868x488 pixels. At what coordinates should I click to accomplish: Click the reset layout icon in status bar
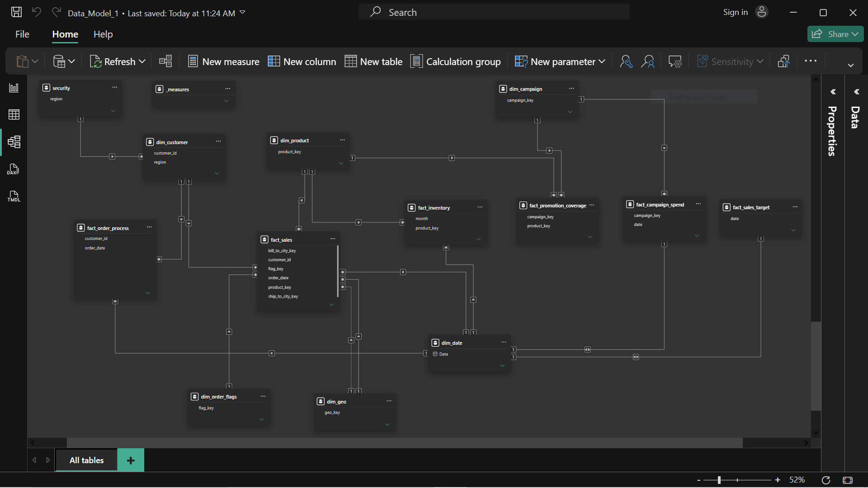826,480
